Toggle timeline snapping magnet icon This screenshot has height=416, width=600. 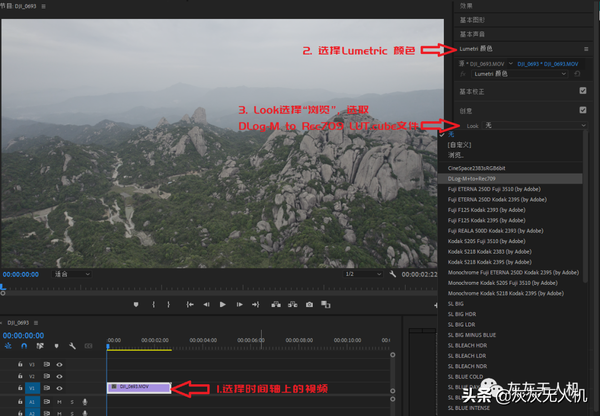click(24, 346)
